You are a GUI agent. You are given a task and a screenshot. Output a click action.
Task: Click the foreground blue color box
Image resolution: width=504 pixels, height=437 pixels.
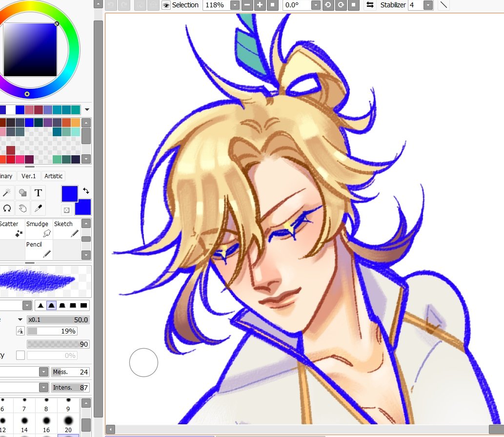pyautogui.click(x=69, y=193)
